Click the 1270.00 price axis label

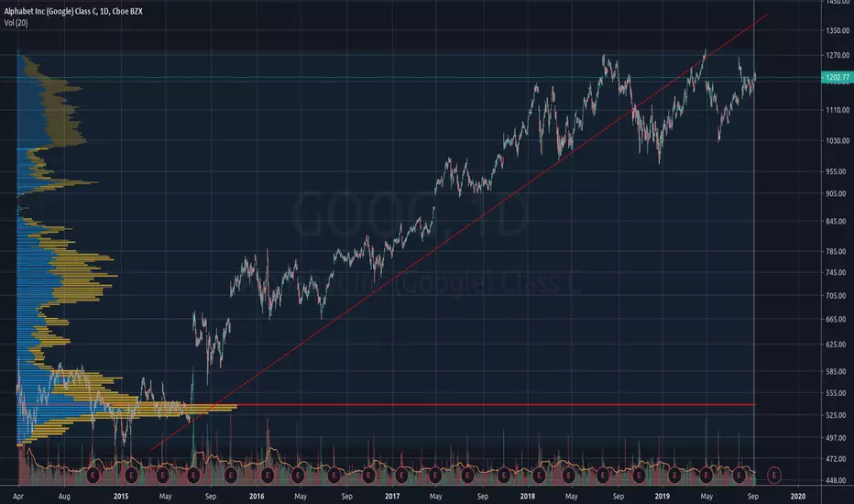pyautogui.click(x=838, y=55)
